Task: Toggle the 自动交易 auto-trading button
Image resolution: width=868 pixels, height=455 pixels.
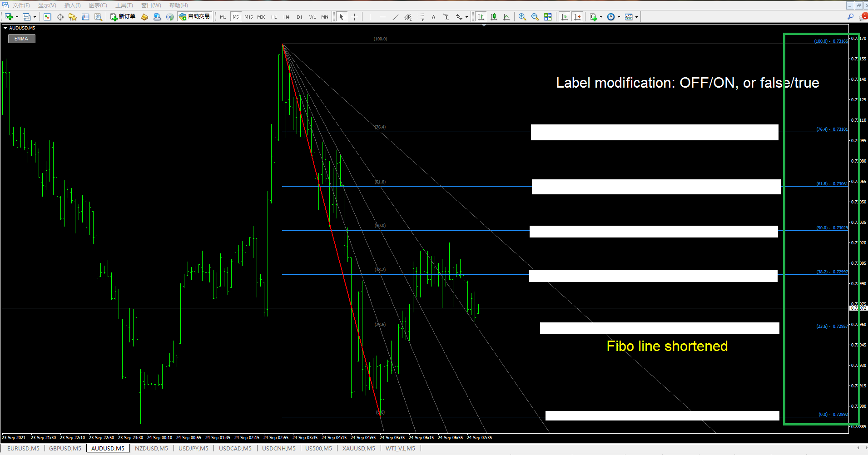Action: (194, 17)
